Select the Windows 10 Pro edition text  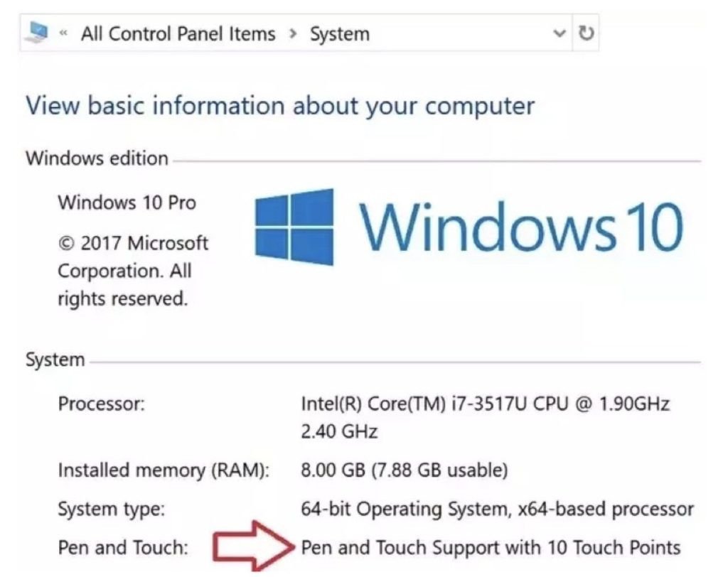click(x=127, y=203)
